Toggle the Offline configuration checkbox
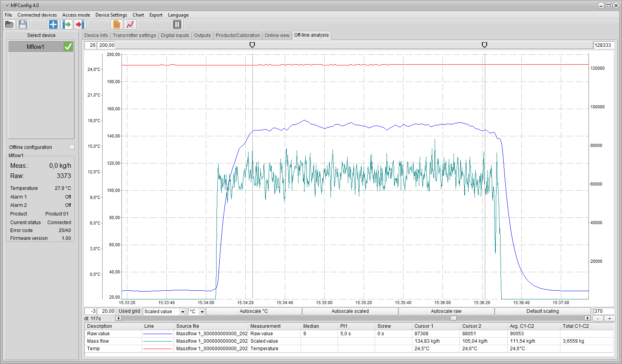Screen dimensions: 622x364 [x=72, y=147]
